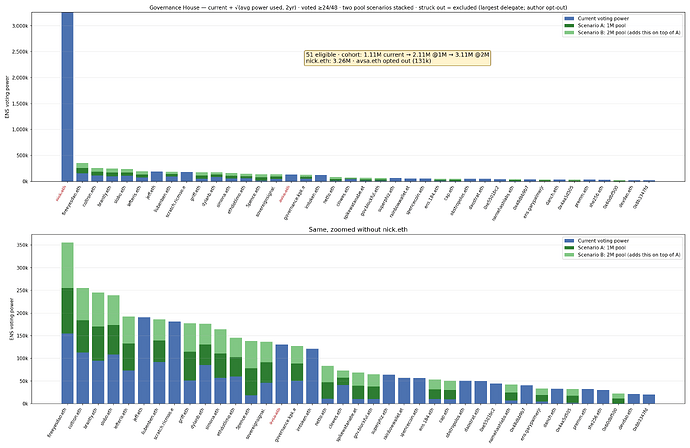This screenshot has height=448, width=690.
Task: Click the red avsa.eth label under the bottom chart
Action: click(x=275, y=416)
